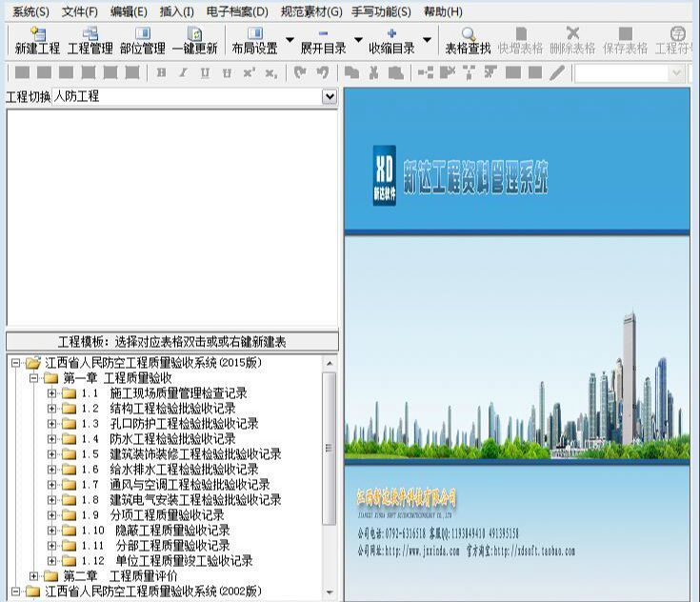Click the 收缩目录 toolbar icon
Viewport: 700px width, 602px height.
[x=391, y=40]
